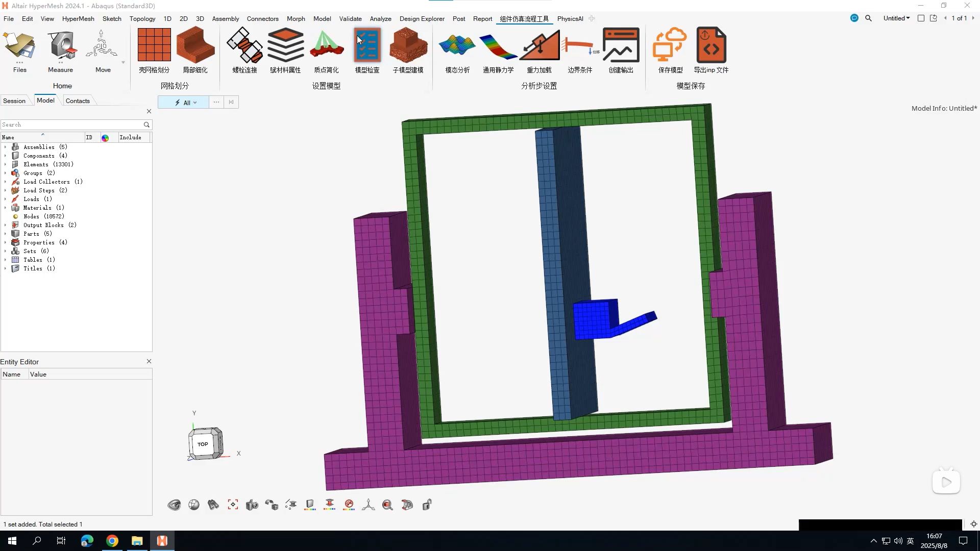Expand the Load Steps (2) folder
980x551 pixels.
point(6,190)
